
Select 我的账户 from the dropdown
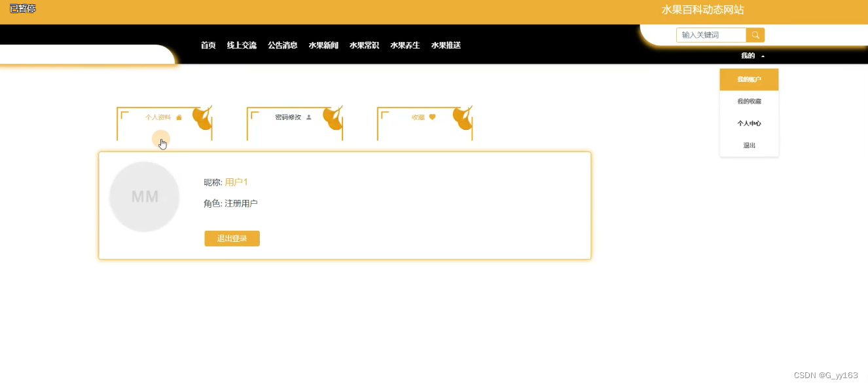(x=749, y=79)
